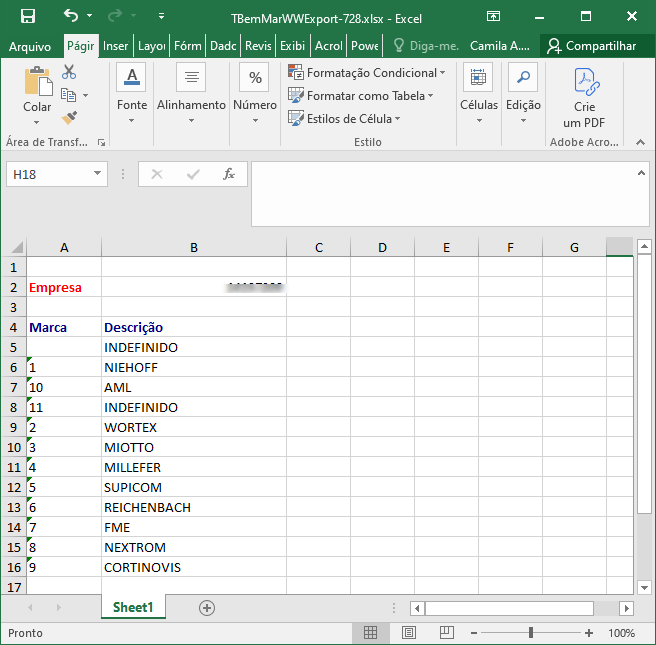The height and width of the screenshot is (645, 656).
Task: Collapse the ribbon with the chevron
Action: tap(640, 143)
